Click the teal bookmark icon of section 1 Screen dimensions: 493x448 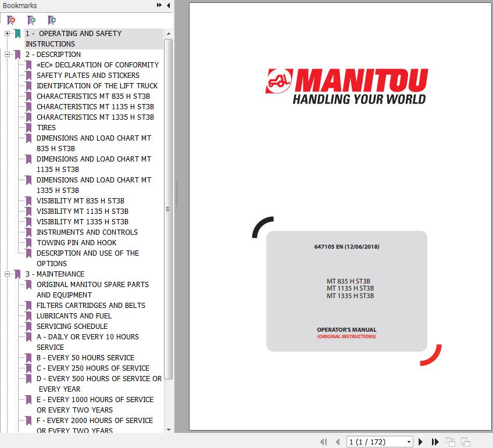click(x=17, y=33)
